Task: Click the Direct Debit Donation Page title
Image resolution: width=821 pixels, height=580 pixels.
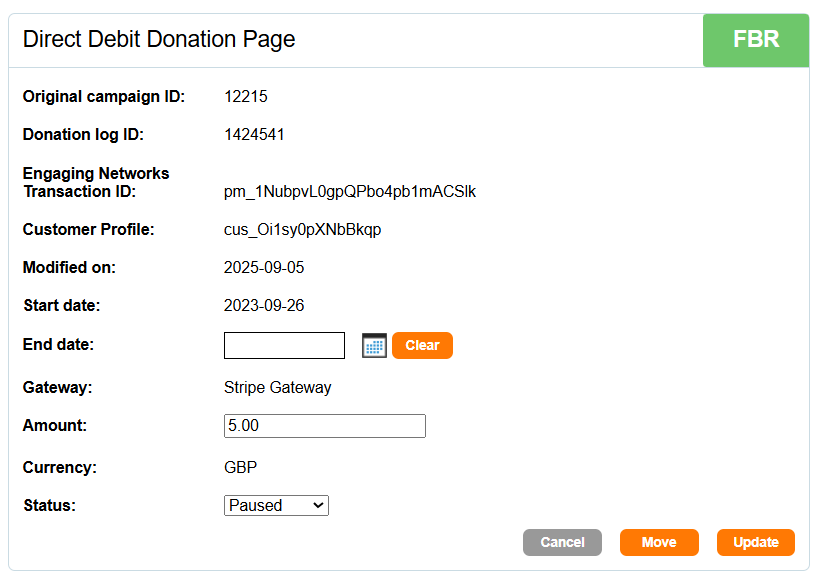Action: (159, 40)
